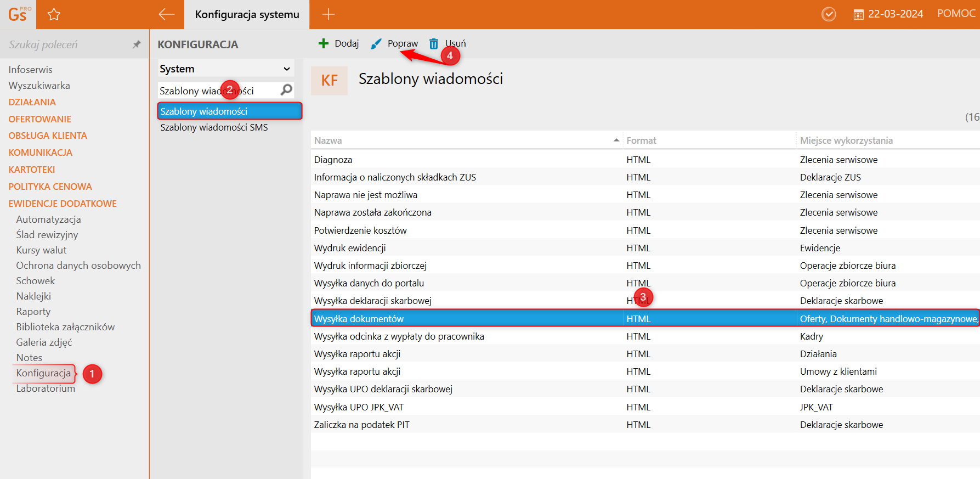Open Galeria zdjęć in sidebar

pos(44,342)
